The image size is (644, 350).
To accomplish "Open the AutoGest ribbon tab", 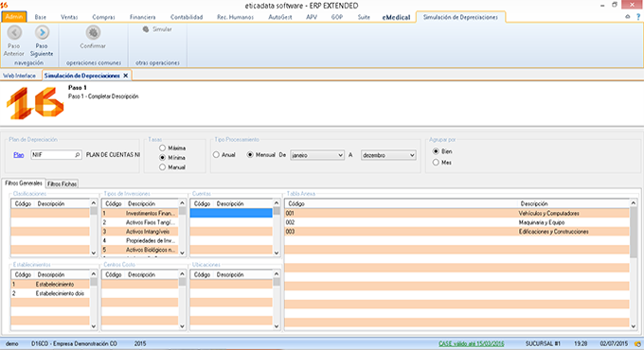I will (x=280, y=17).
